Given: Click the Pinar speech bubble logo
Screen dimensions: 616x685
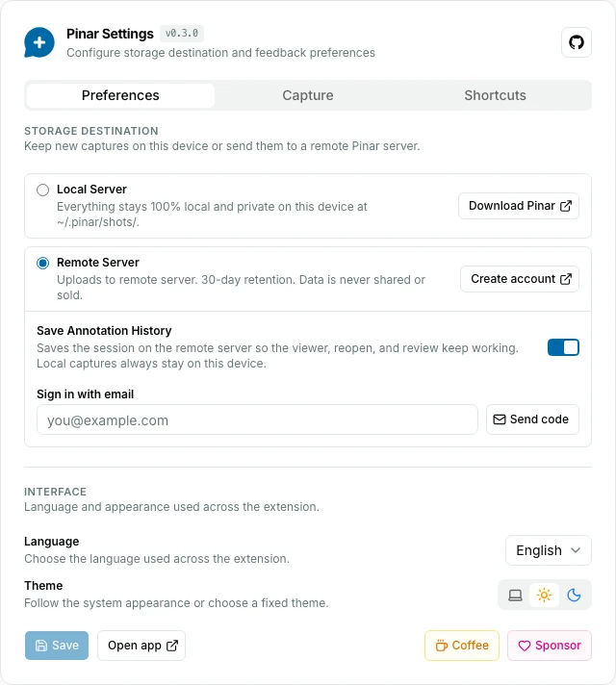Looking at the screenshot, I should coord(39,42).
